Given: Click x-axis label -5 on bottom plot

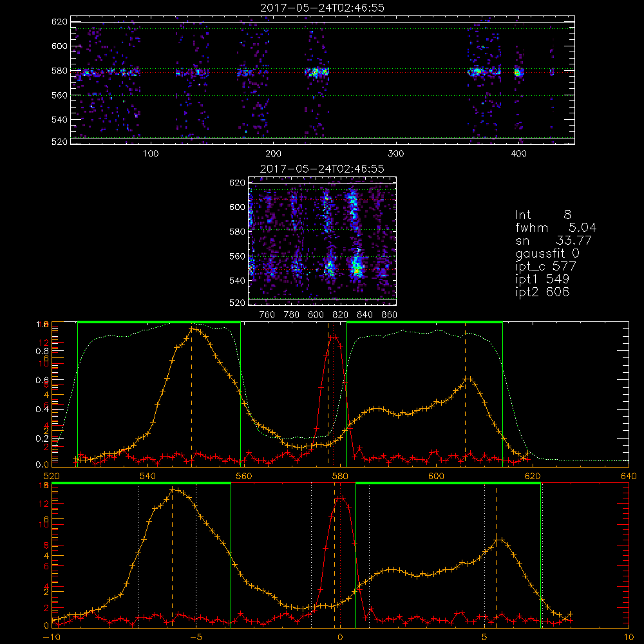Looking at the screenshot, I should (196, 638).
